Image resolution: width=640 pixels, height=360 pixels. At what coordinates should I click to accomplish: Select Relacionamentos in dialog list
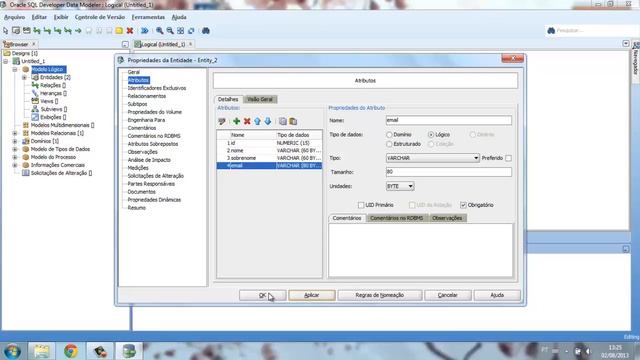pos(147,96)
